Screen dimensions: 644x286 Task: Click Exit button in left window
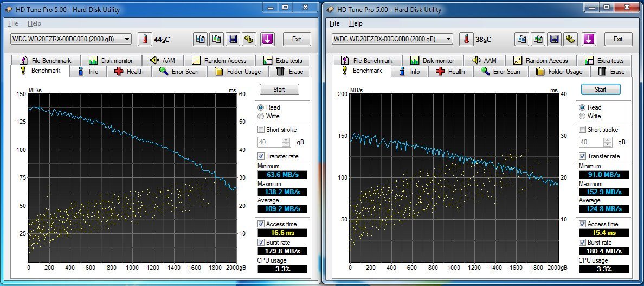[x=297, y=39]
